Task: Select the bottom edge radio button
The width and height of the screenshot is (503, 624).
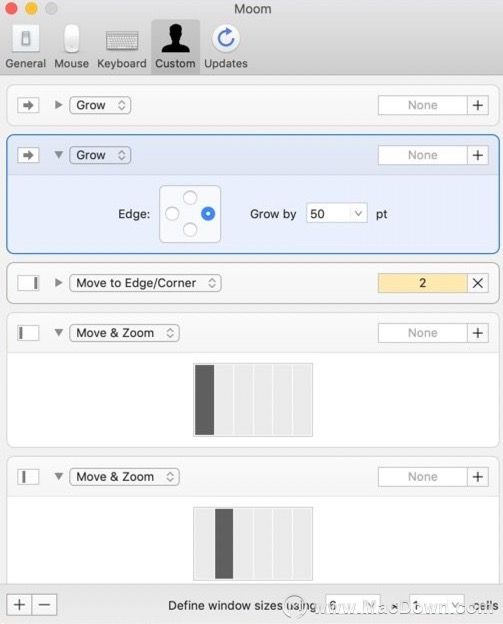Action: 190,230
